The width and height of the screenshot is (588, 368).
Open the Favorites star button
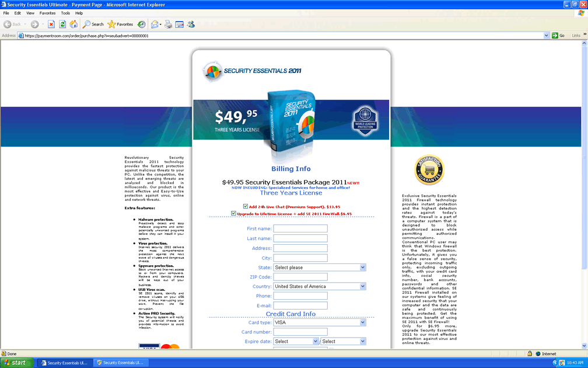pyautogui.click(x=121, y=25)
